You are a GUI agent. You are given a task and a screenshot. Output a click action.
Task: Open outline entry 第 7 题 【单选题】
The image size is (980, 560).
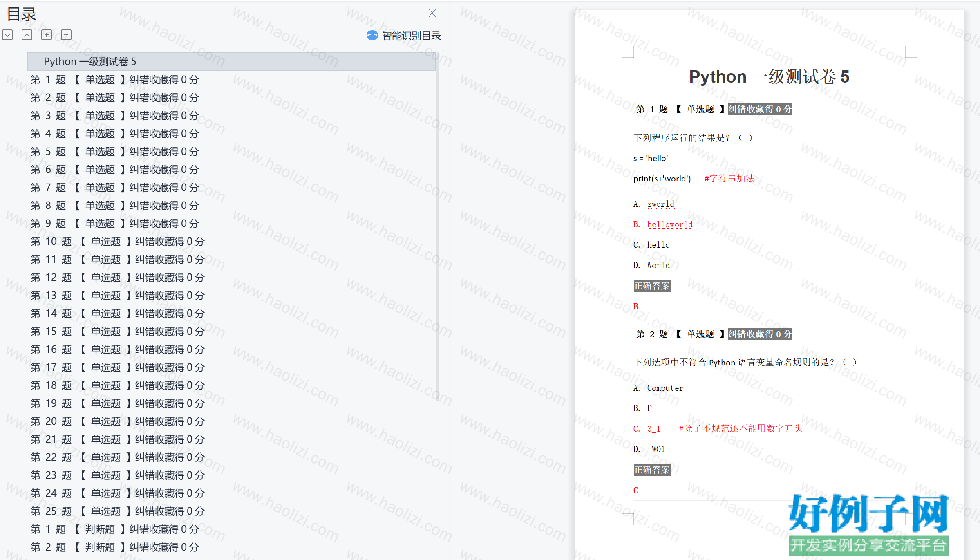(x=115, y=188)
